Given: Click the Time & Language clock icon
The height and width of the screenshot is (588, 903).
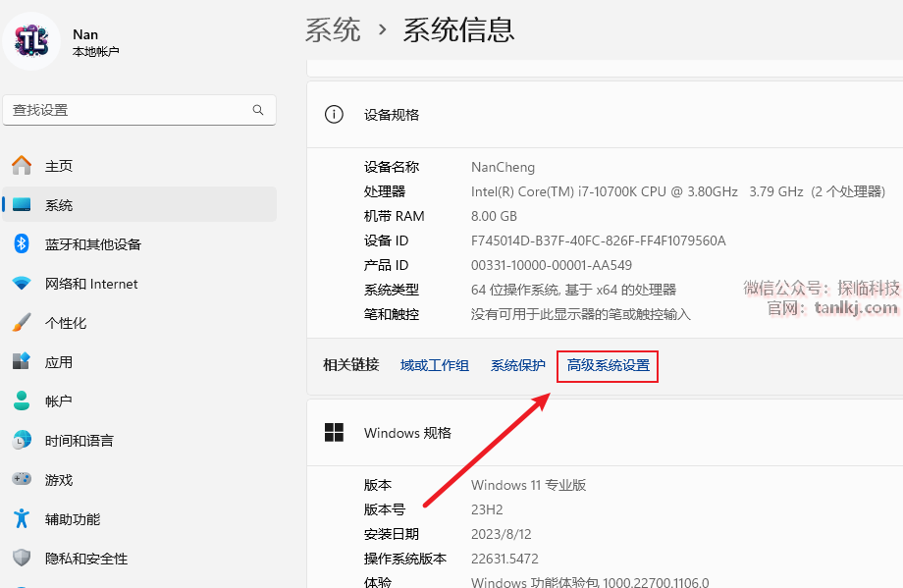Looking at the screenshot, I should tap(22, 441).
